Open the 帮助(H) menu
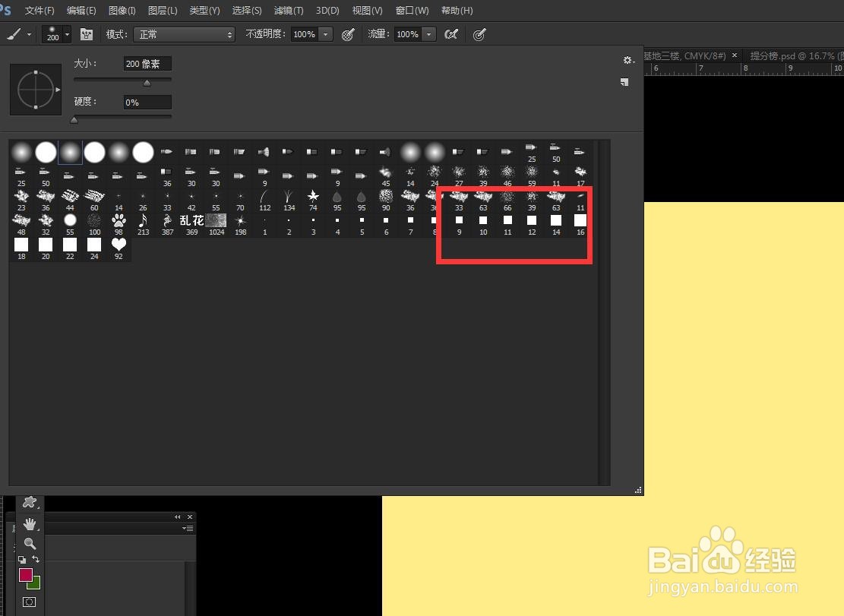Image resolution: width=844 pixels, height=616 pixels. [x=457, y=10]
